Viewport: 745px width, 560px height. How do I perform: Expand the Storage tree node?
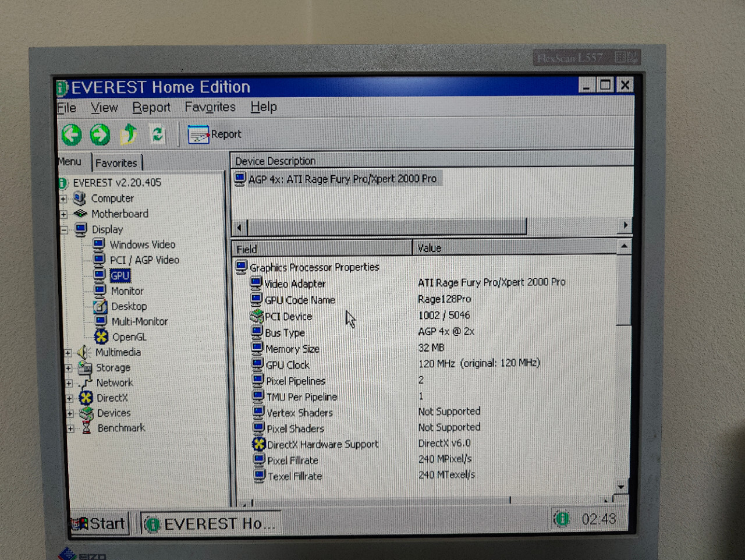[69, 368]
